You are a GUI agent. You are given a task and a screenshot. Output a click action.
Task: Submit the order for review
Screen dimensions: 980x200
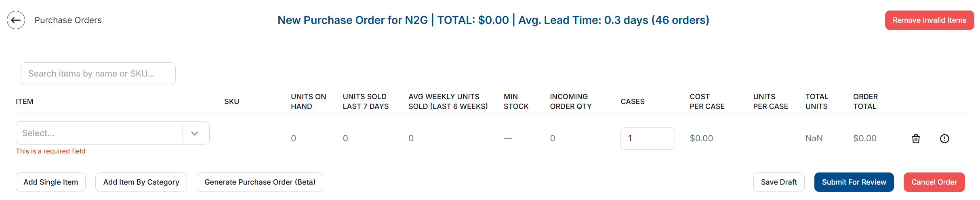pyautogui.click(x=854, y=182)
